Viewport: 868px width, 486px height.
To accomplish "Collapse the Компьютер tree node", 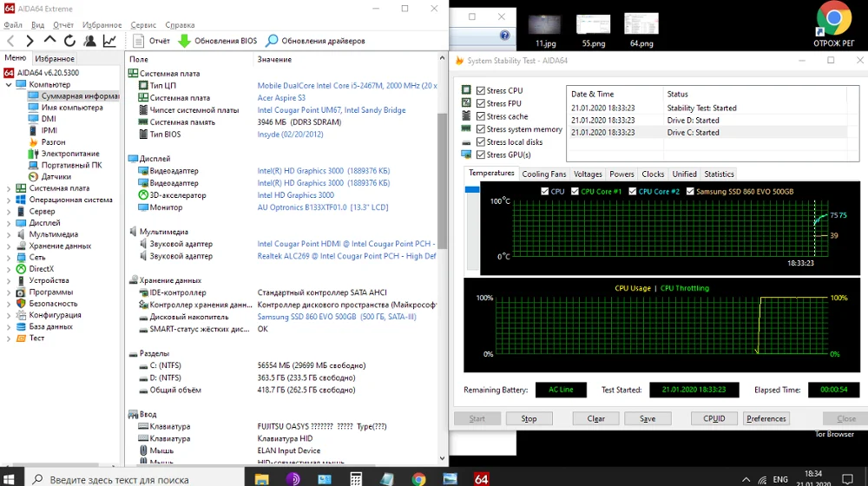I will (9, 85).
